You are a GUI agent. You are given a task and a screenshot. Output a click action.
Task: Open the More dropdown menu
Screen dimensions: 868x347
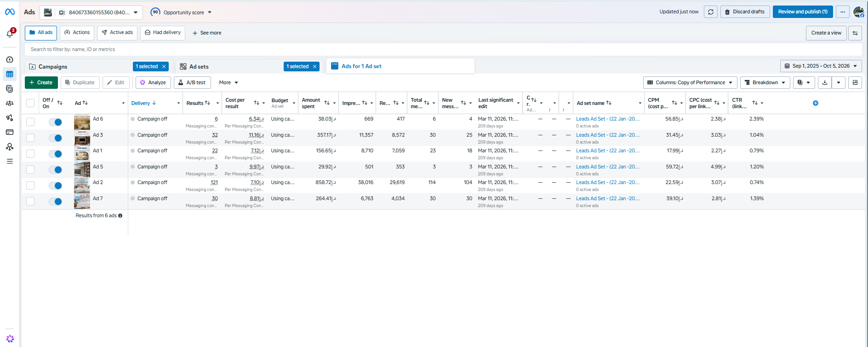pos(228,83)
